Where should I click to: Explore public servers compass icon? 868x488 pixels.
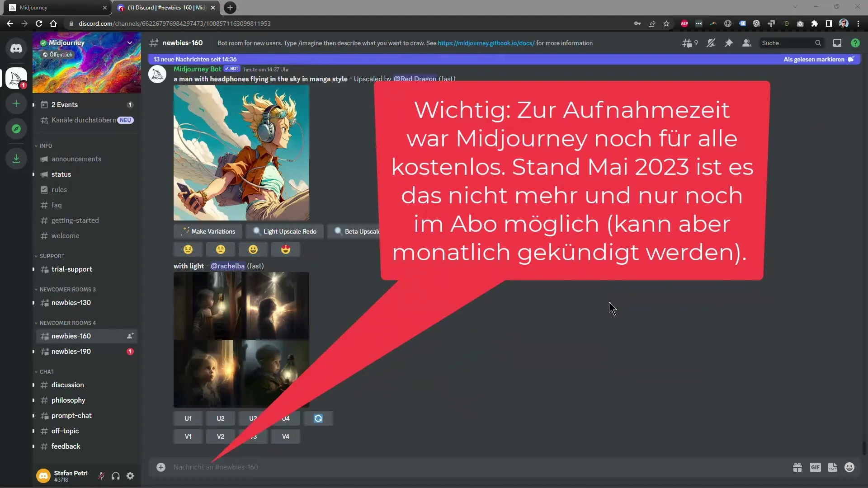[16, 129]
